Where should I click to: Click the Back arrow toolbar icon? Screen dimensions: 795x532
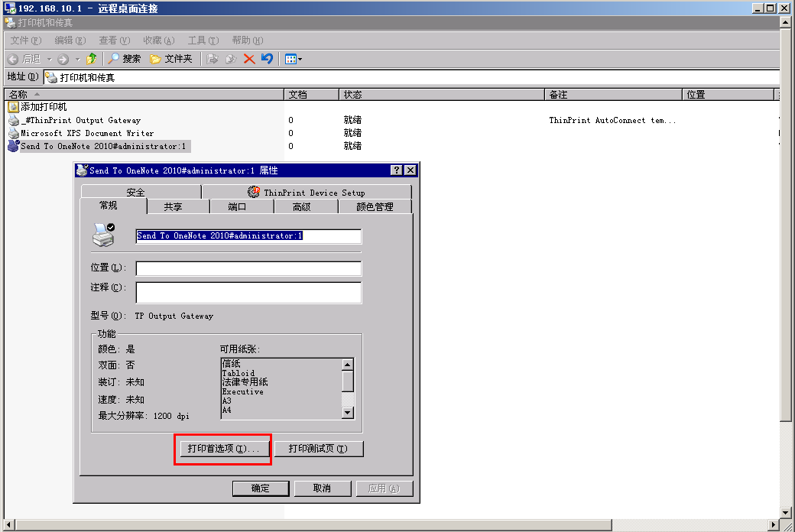tap(13, 60)
